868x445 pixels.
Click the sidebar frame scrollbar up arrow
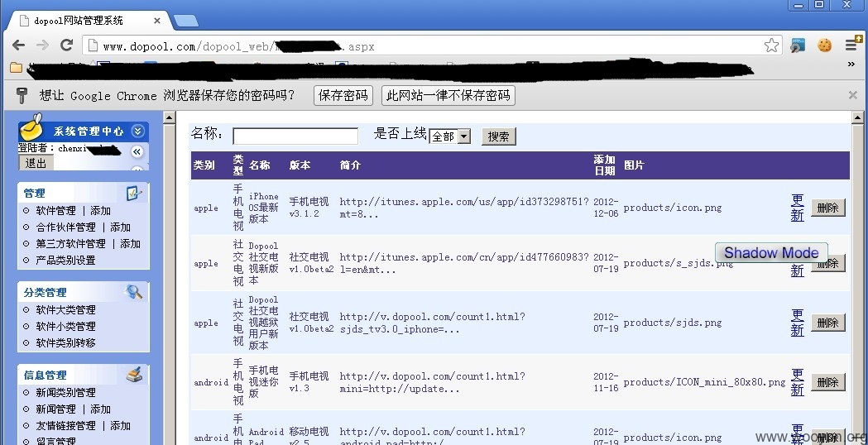(x=170, y=117)
